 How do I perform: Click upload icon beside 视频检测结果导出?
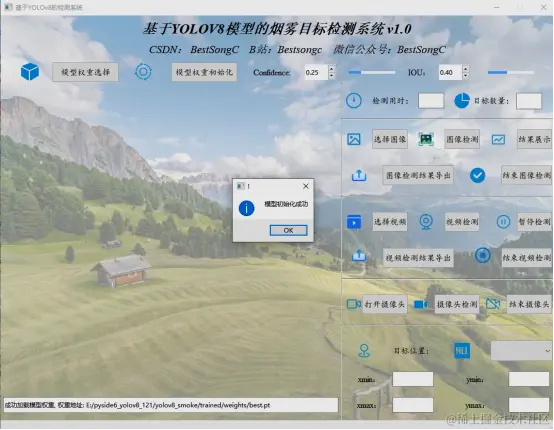359,255
